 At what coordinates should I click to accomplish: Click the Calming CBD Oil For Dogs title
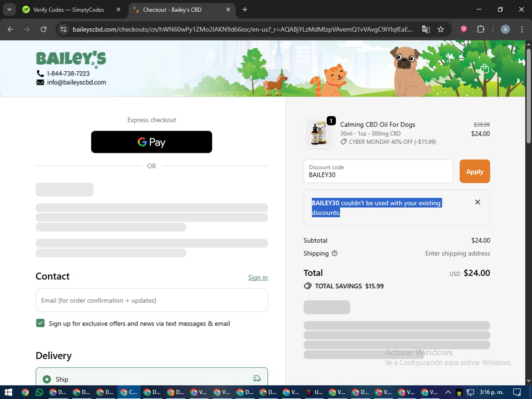(377, 124)
